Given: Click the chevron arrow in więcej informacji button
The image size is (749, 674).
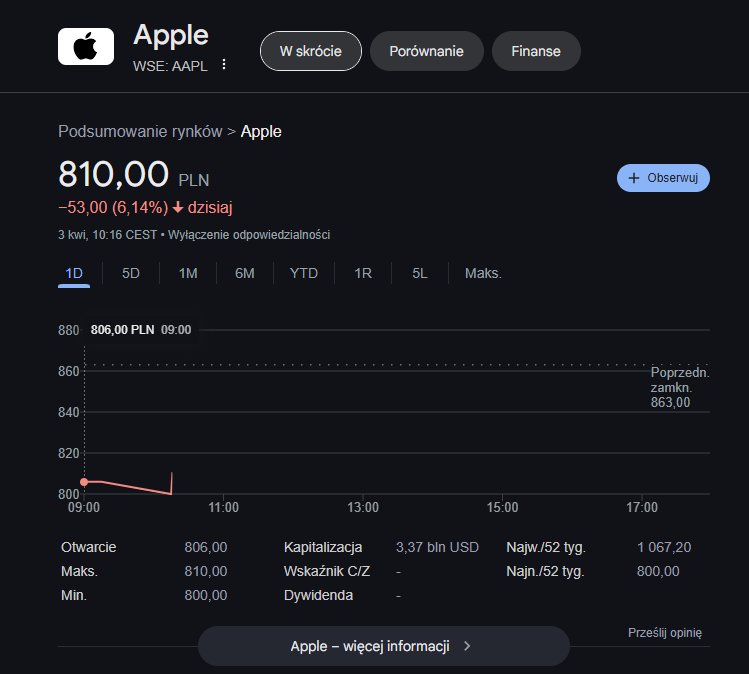Looking at the screenshot, I should (x=467, y=646).
